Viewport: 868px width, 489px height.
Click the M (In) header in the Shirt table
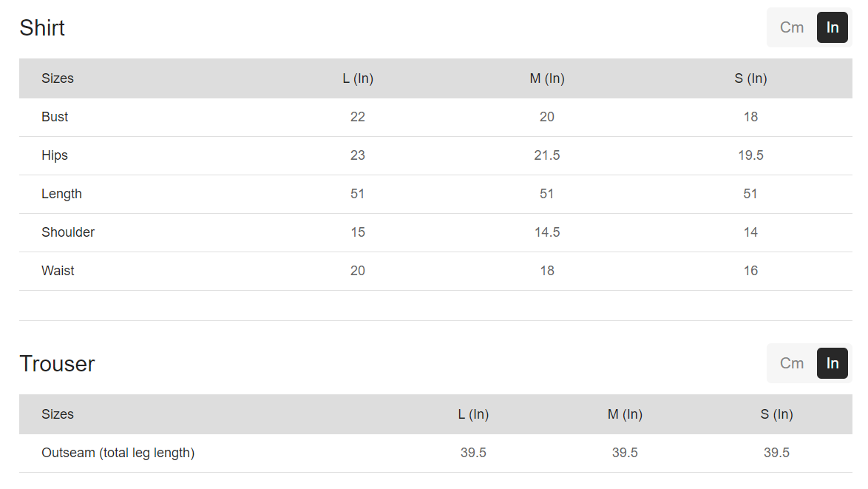[547, 78]
